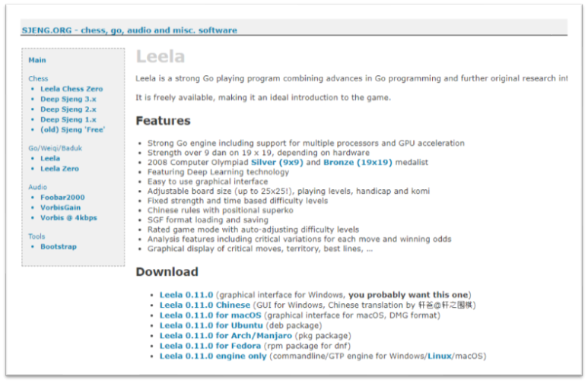Download Leela 0.11.0 Chinese version
588x383 pixels.
pos(205,305)
